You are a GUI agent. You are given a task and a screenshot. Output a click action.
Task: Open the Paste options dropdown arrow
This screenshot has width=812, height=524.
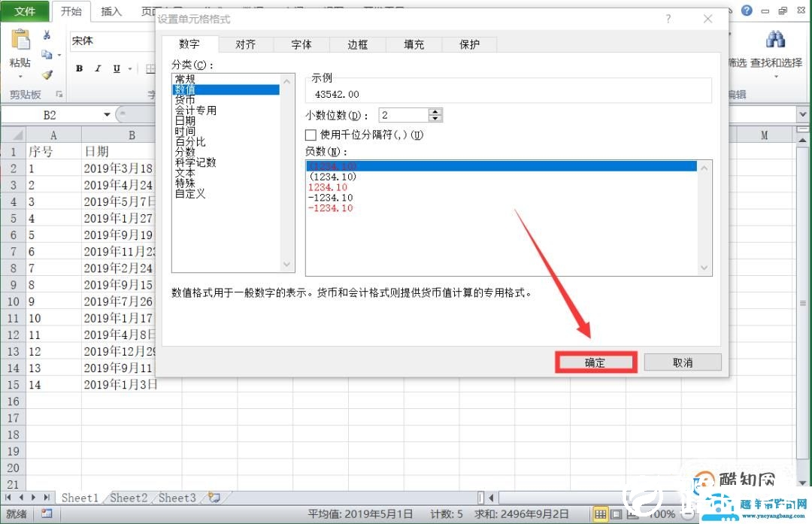point(20,76)
